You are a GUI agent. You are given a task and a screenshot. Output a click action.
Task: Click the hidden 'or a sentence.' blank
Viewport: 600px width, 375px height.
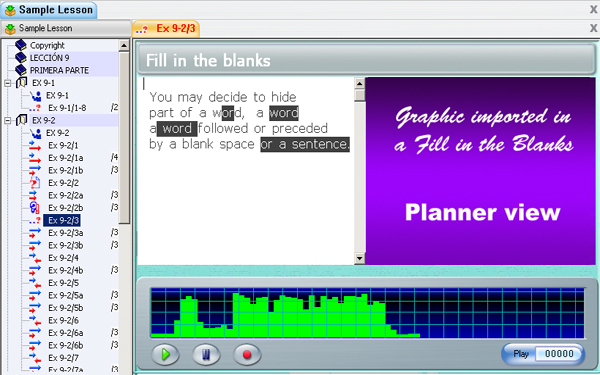(305, 145)
